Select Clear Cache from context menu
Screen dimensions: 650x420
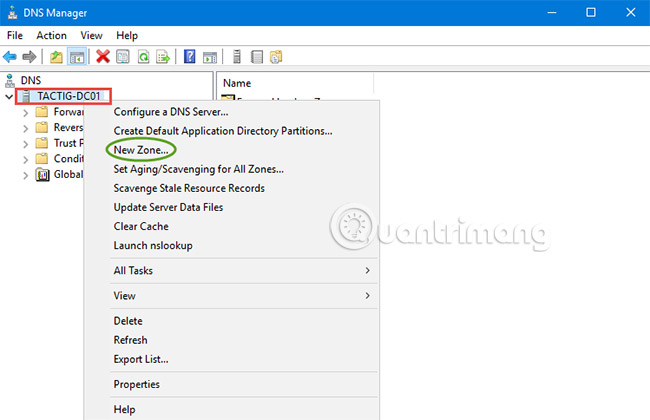click(141, 226)
